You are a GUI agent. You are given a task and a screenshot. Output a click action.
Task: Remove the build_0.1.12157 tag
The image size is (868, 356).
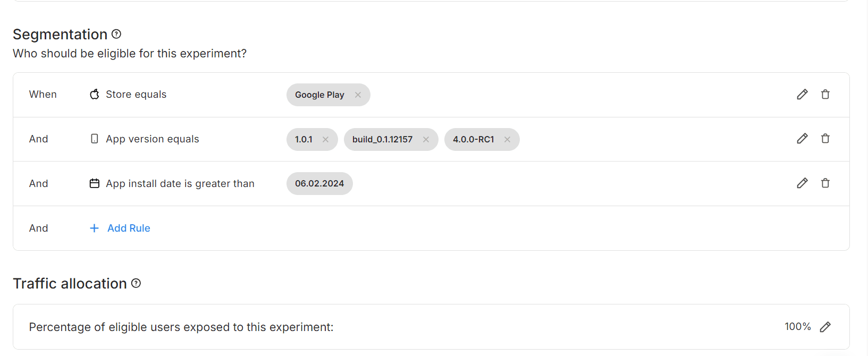pos(426,139)
